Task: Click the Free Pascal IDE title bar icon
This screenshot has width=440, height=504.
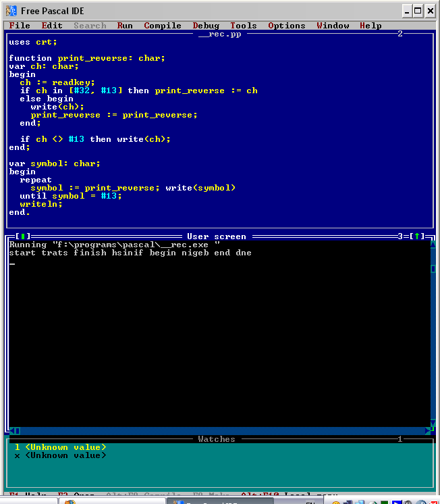Action: point(11,11)
